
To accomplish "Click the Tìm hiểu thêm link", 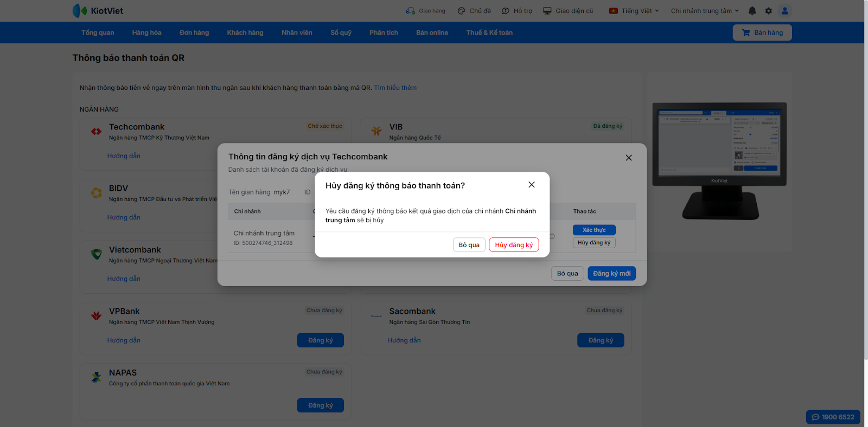I will pos(395,88).
